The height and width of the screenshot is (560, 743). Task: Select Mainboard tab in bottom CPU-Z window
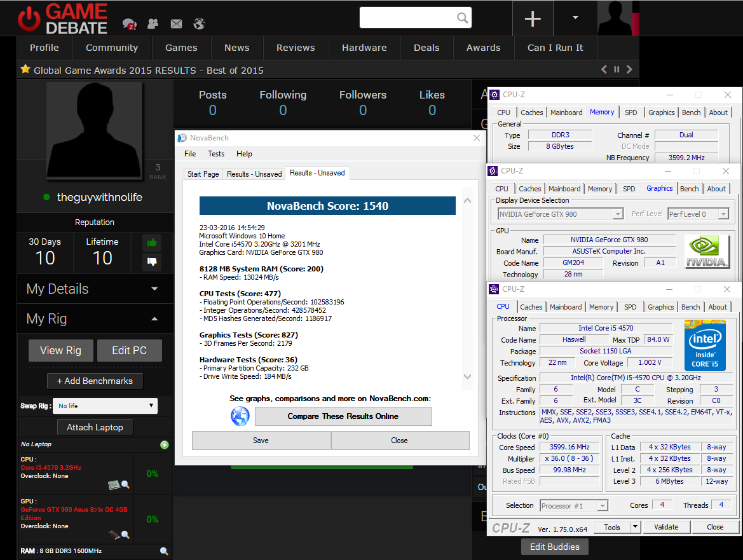pos(566,307)
